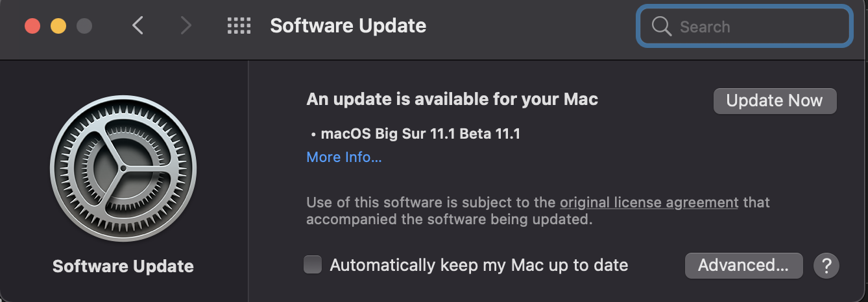Click the forward chevron in the toolbar

[186, 26]
